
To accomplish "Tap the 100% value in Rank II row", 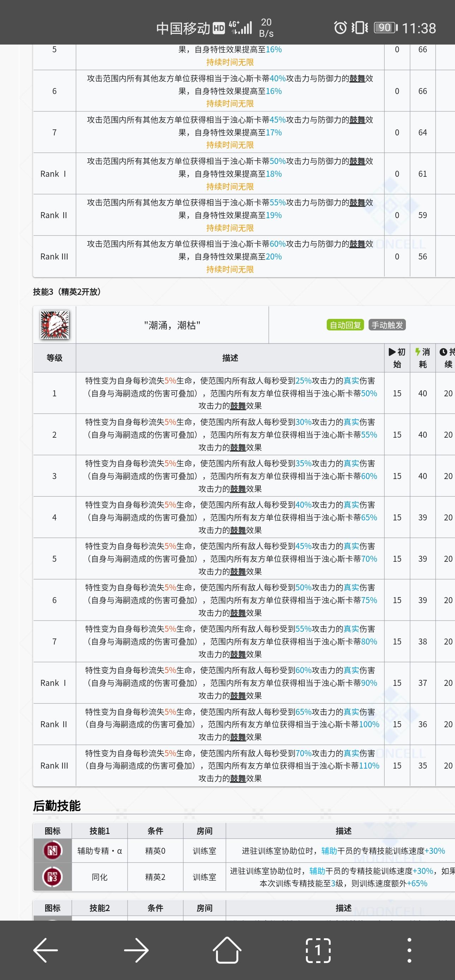I will (x=369, y=724).
